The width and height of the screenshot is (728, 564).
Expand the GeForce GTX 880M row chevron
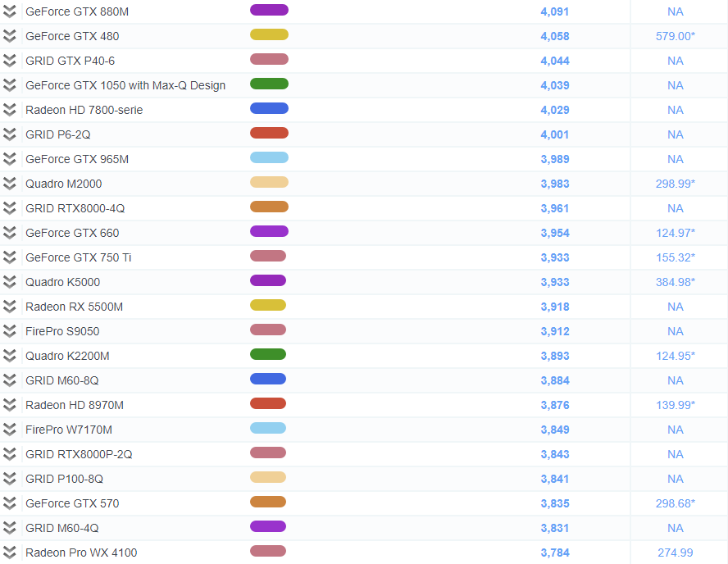click(x=9, y=11)
